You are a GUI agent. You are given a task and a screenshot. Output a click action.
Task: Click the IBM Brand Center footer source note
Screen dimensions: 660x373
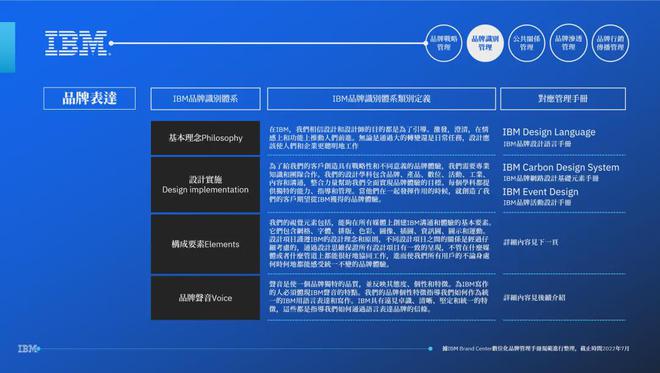click(x=536, y=349)
